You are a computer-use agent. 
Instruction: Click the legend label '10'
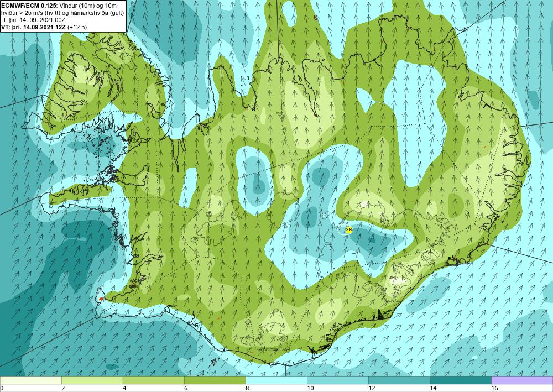(310, 388)
